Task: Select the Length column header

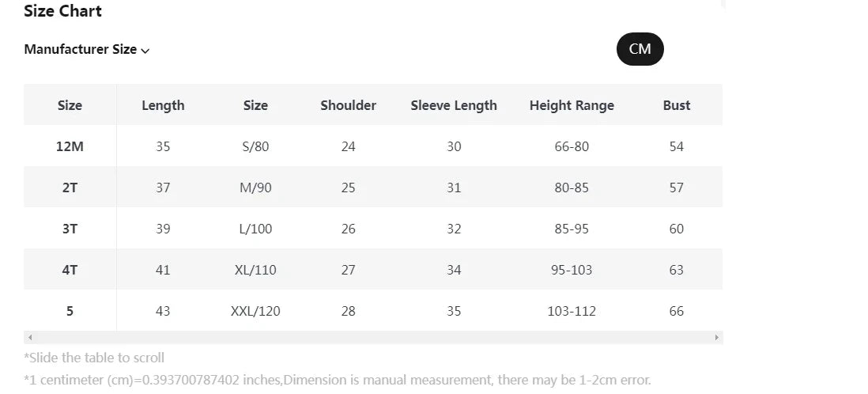Action: pos(163,105)
